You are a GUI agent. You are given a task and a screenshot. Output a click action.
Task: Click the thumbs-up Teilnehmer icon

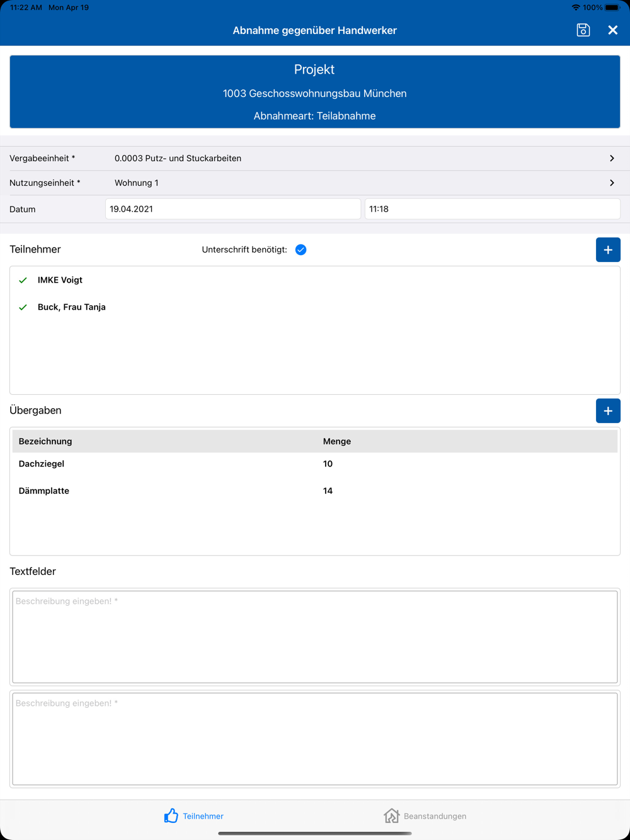coord(171,816)
